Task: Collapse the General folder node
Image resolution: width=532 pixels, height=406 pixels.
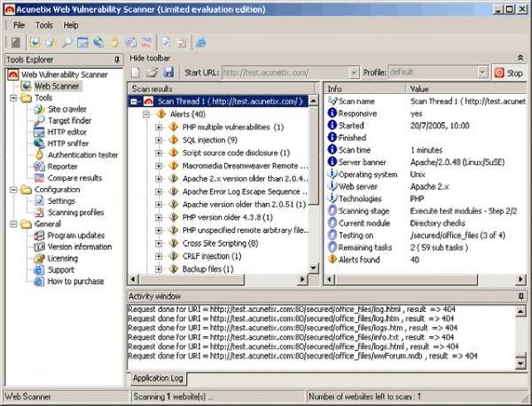Action: click(x=13, y=224)
